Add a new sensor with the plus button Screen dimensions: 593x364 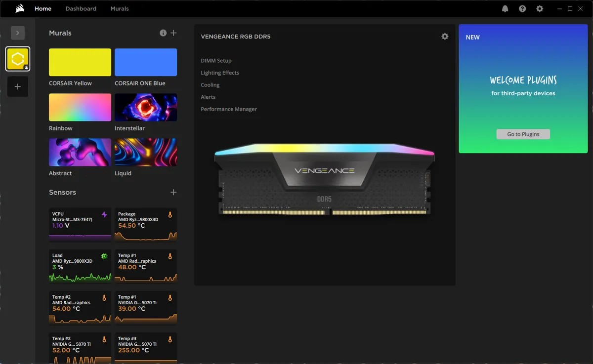click(173, 192)
